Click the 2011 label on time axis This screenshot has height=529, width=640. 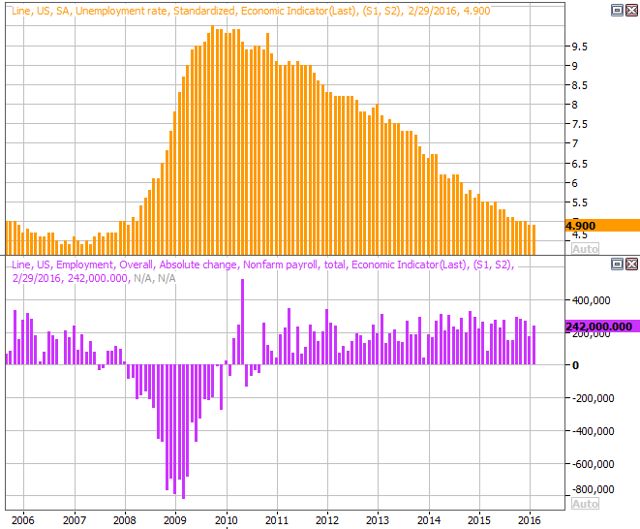277,520
